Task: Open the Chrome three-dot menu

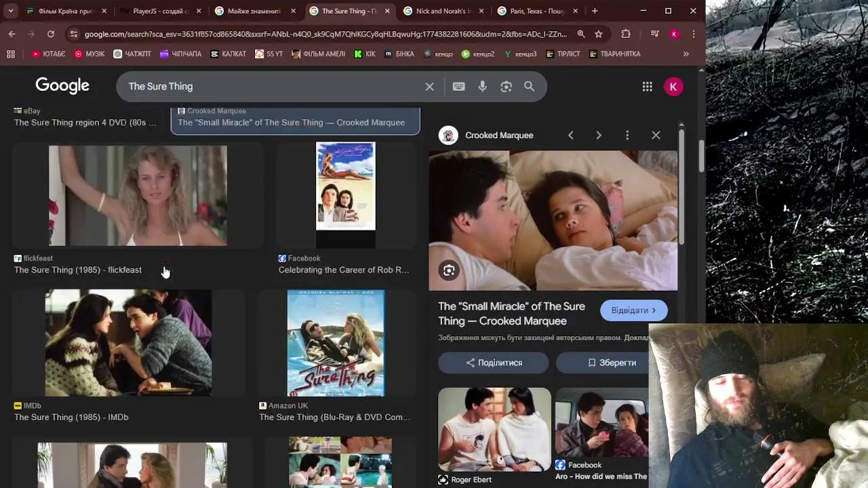Action: point(693,34)
